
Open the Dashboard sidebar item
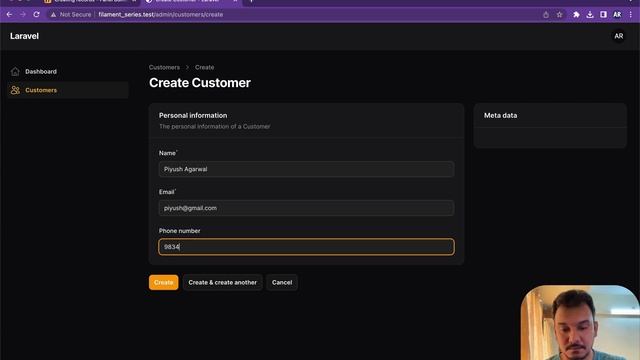point(68,71)
